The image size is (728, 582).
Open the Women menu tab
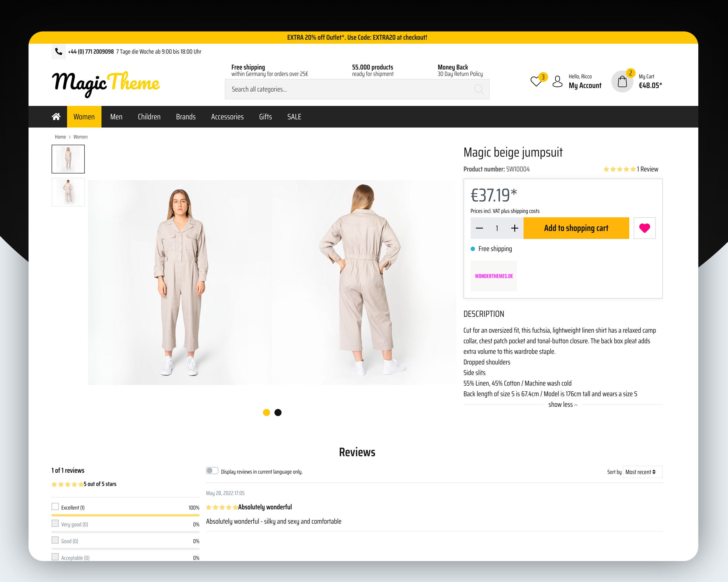pos(84,117)
